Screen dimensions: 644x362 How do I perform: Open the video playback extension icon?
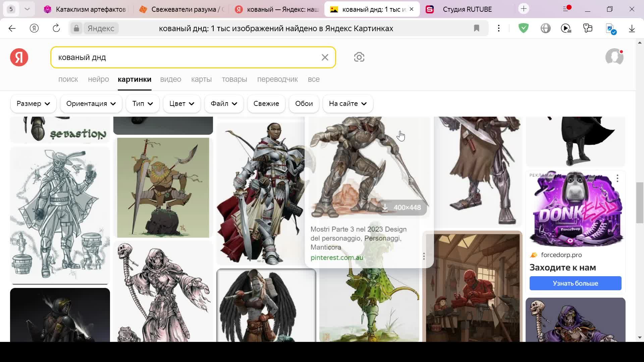point(566,28)
